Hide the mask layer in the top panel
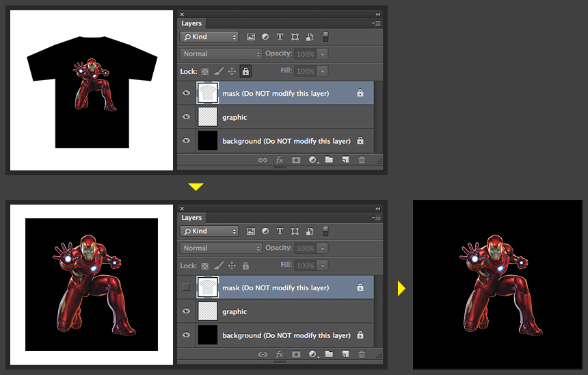The height and width of the screenshot is (375, 588). click(186, 93)
